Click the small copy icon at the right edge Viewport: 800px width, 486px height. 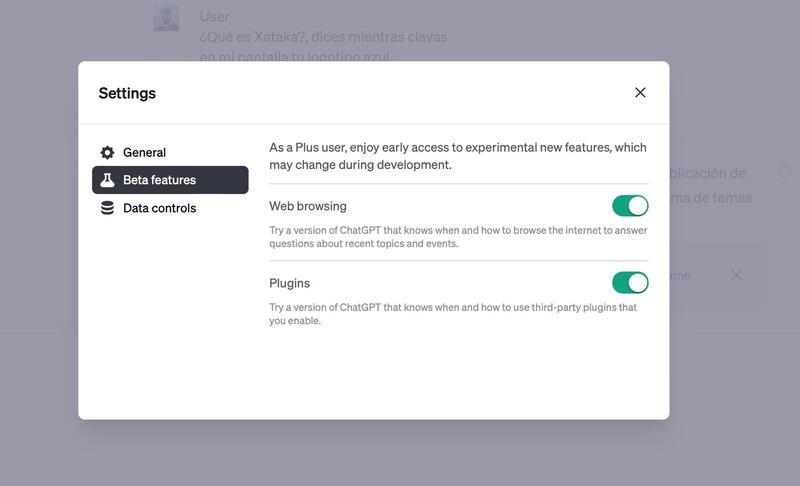785,172
